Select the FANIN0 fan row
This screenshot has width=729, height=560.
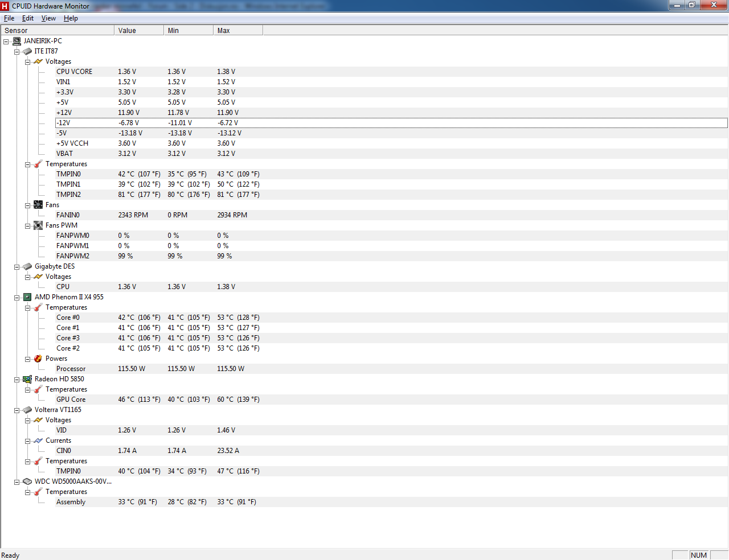[x=391, y=215]
